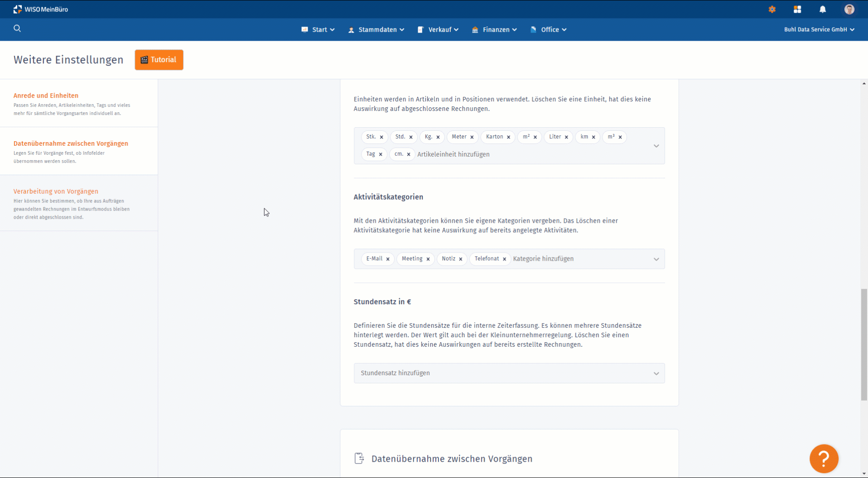Remove the Stk. unit tag
The height and width of the screenshot is (478, 868).
click(x=381, y=137)
